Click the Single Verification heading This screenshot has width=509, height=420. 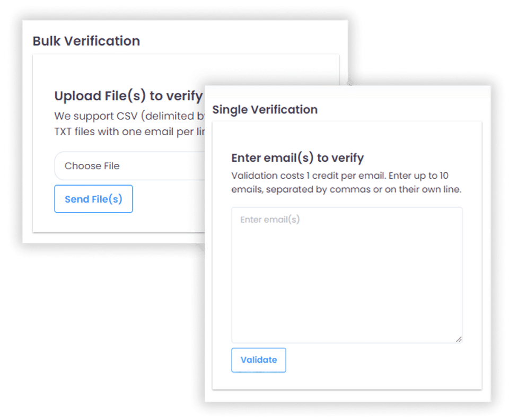(265, 110)
